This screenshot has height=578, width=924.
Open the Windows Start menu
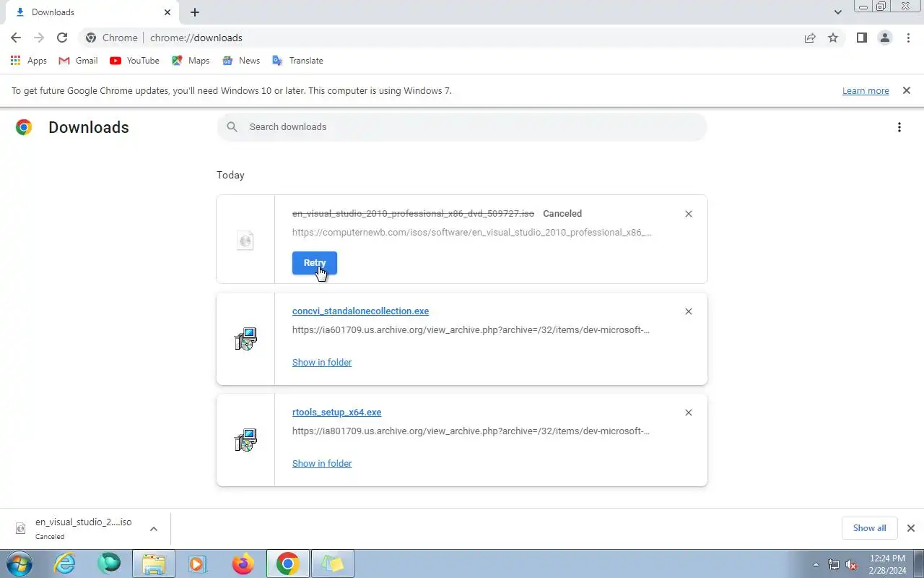click(x=19, y=564)
